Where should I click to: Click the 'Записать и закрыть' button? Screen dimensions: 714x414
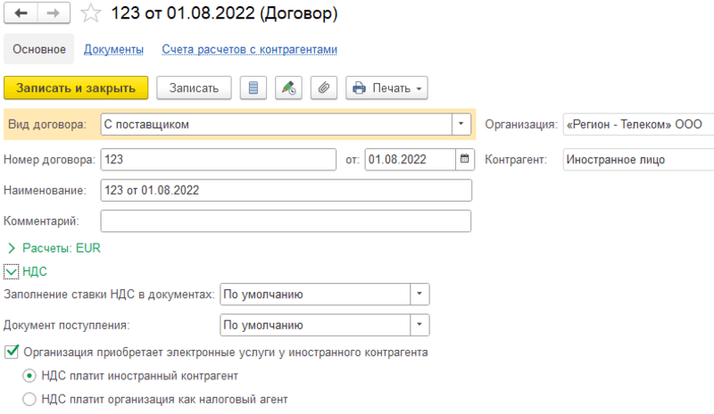coord(76,88)
